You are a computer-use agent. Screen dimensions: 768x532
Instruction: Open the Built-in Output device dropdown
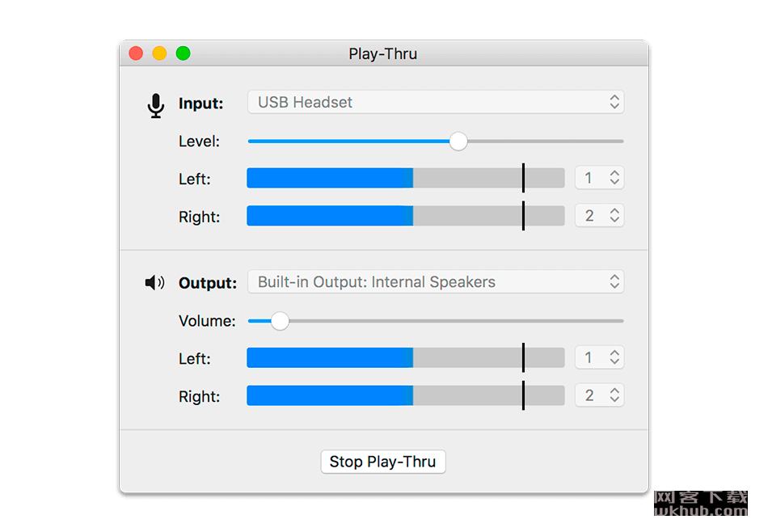tap(436, 281)
